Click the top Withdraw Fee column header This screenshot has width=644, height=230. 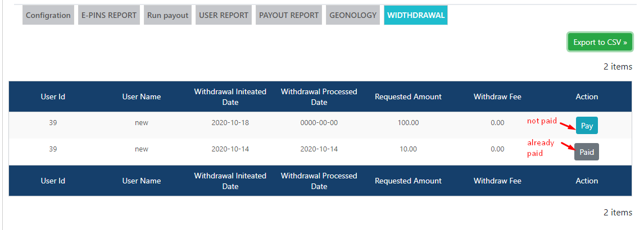click(x=497, y=96)
